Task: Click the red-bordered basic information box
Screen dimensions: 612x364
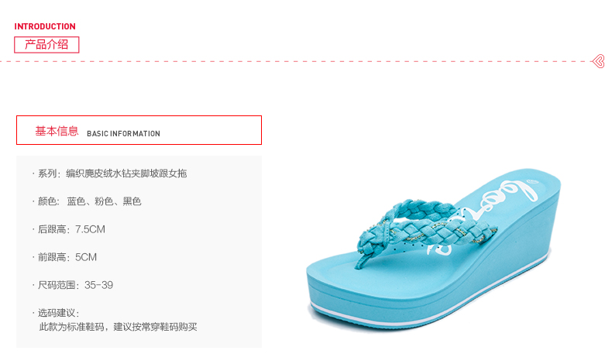Action: click(139, 130)
